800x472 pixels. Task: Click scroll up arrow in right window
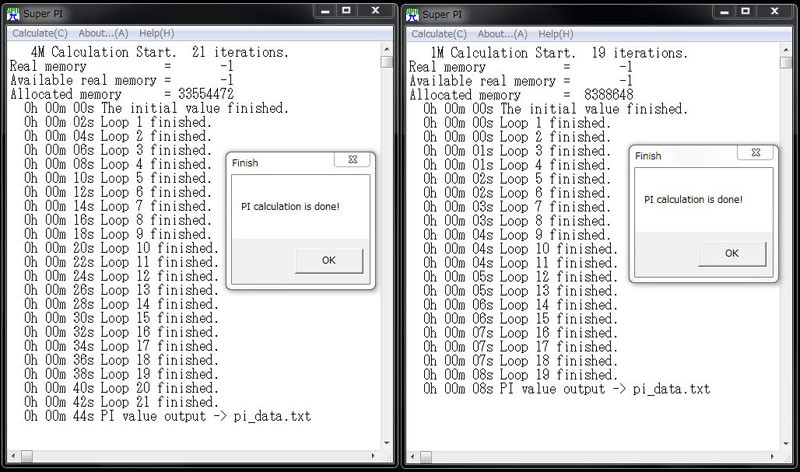[x=786, y=50]
